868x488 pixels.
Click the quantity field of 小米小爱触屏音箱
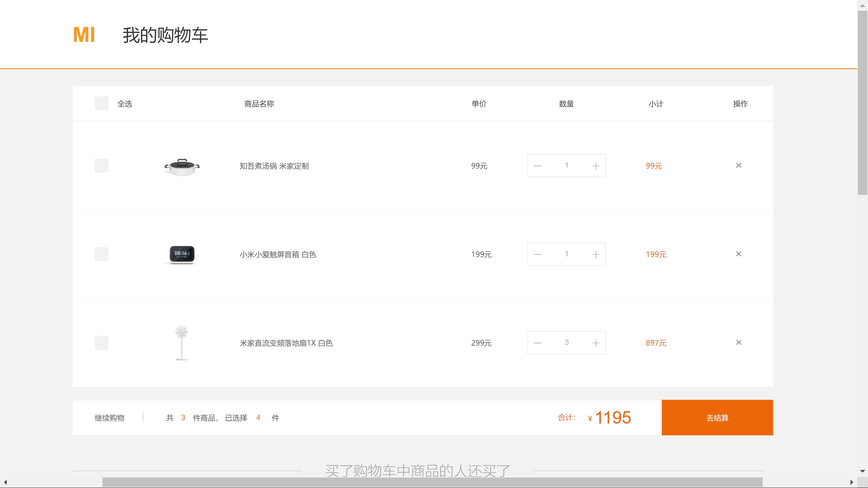[567, 254]
